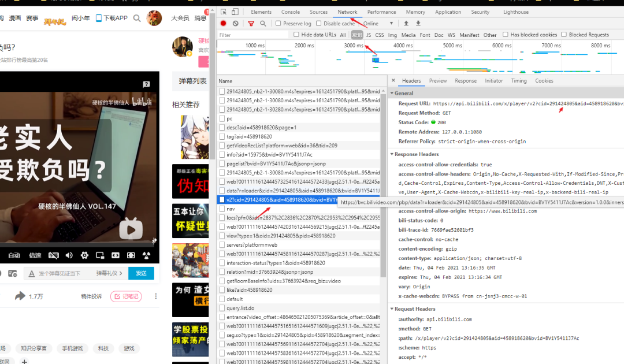Screen dimensions: 624x364
Task: Collapse the Response Headers section
Action: click(392, 154)
